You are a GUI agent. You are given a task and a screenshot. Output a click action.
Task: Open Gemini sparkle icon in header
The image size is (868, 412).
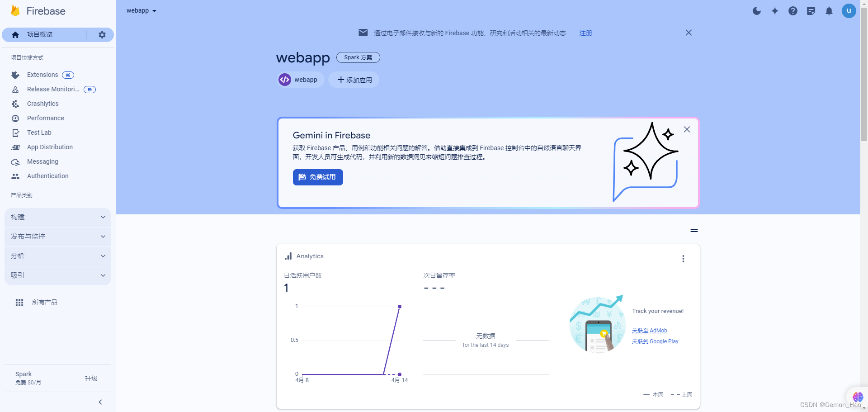pos(775,11)
